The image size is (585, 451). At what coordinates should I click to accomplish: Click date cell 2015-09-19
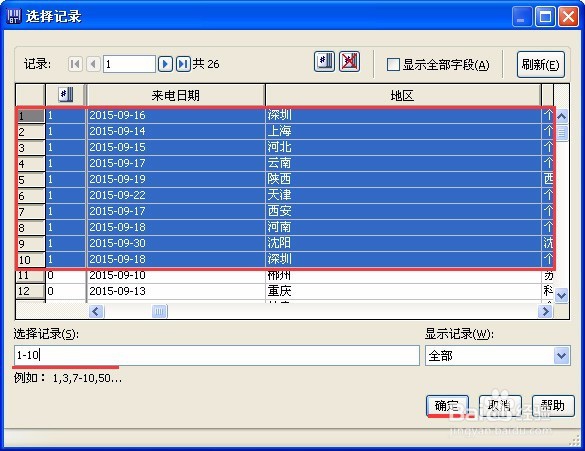tap(176, 180)
